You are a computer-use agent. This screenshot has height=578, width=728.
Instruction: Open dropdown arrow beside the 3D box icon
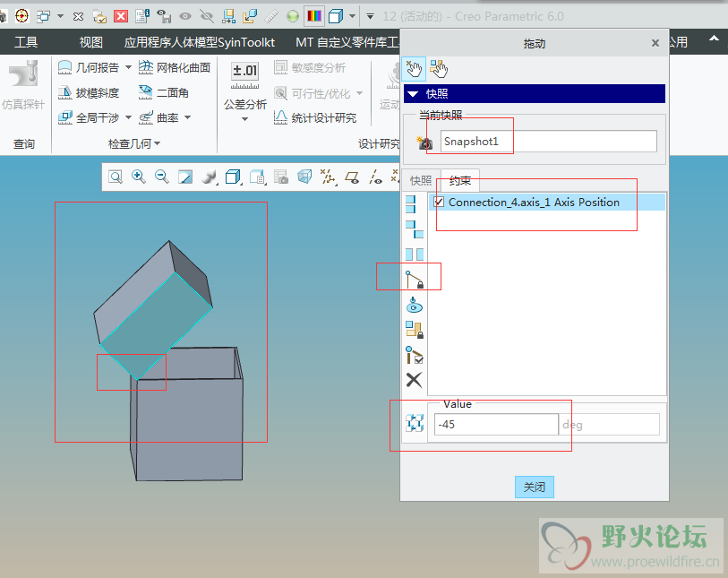point(353,16)
